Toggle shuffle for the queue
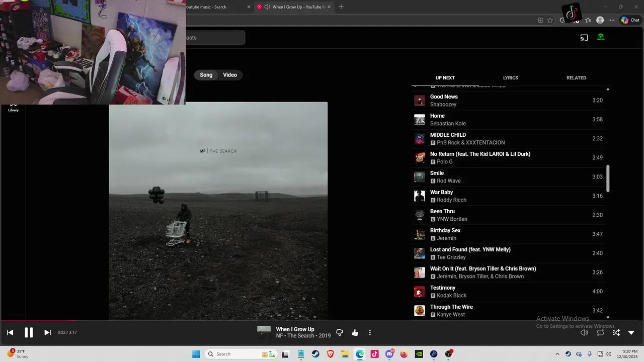The height and width of the screenshot is (362, 644). tap(616, 332)
